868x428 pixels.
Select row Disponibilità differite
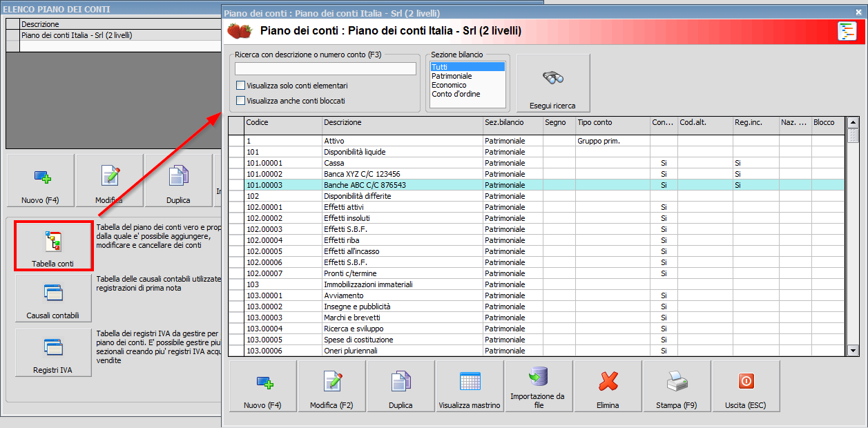(537, 196)
